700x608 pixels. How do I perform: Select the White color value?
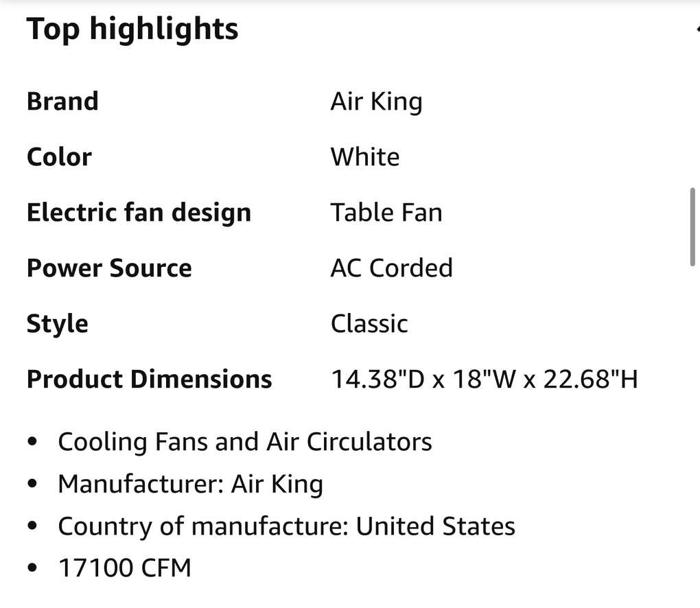click(365, 157)
